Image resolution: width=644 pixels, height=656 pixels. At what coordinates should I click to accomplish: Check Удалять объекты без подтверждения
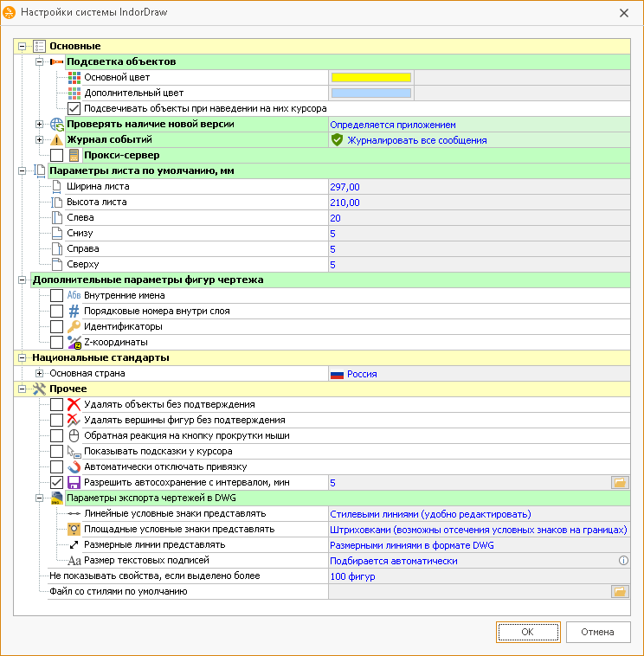click(56, 404)
